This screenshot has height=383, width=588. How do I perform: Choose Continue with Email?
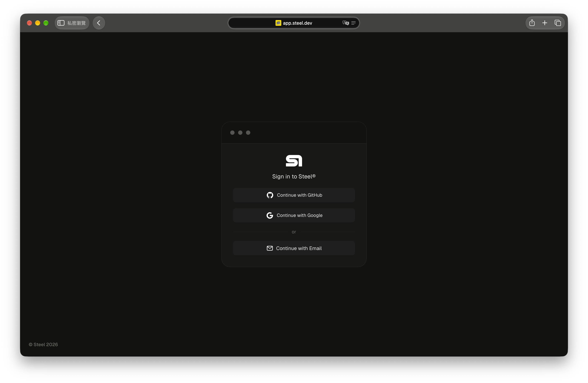tap(294, 248)
